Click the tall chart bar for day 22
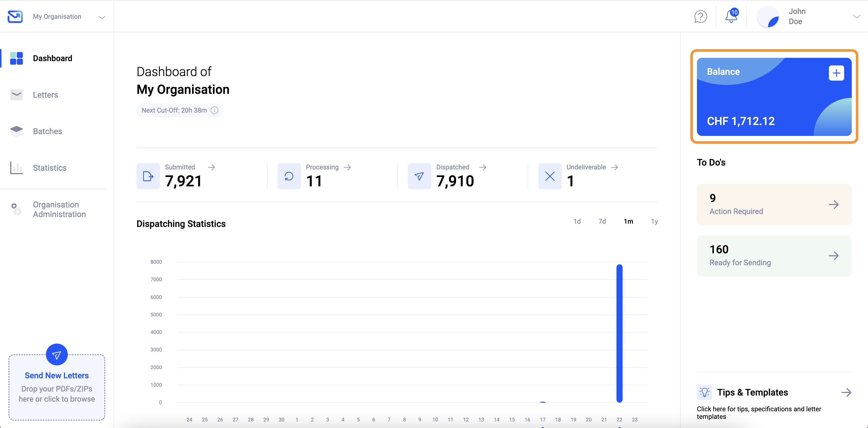The width and height of the screenshot is (868, 428). (x=619, y=333)
